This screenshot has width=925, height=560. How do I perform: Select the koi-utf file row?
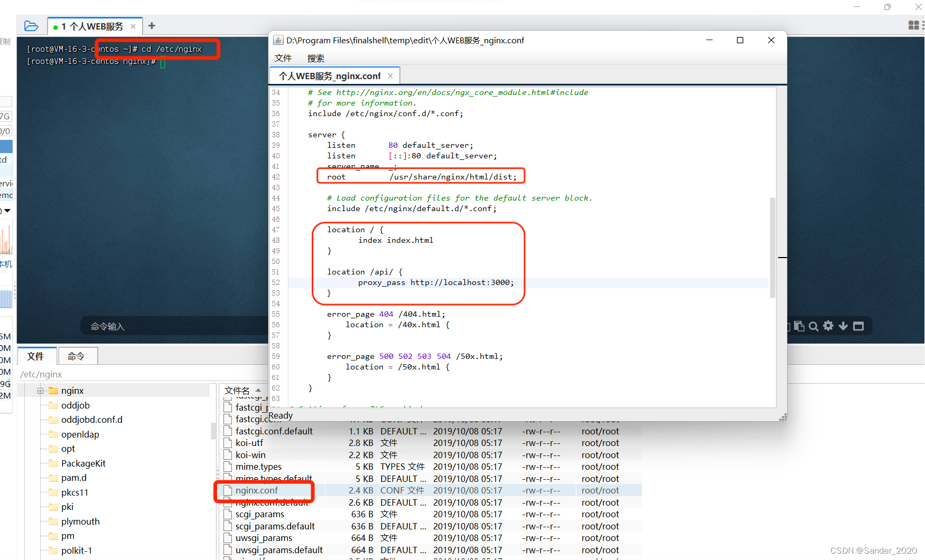(x=431, y=443)
